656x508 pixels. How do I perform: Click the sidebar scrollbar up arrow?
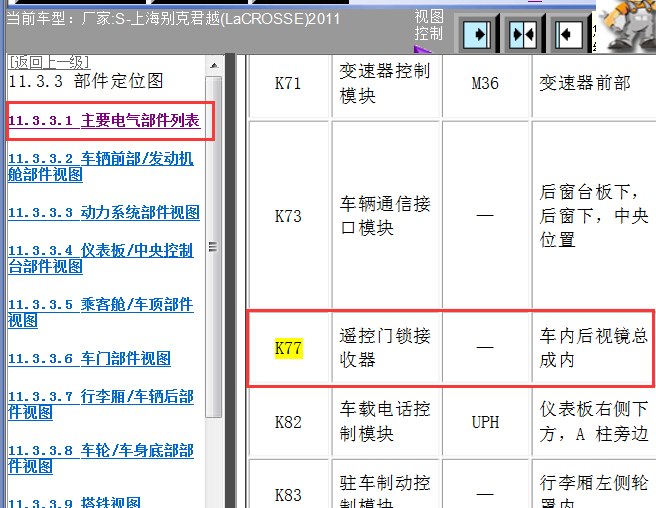click(x=213, y=64)
